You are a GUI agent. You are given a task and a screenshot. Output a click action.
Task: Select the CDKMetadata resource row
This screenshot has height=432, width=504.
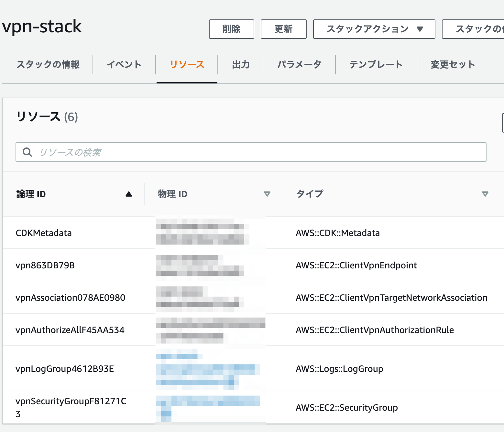[44, 233]
